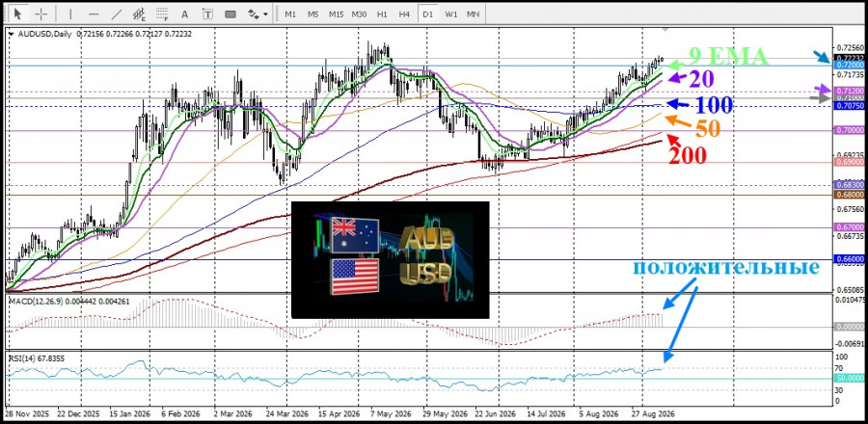The width and height of the screenshot is (868, 424).
Task: Click the 6 Feb 2026 date label
Action: [x=182, y=414]
